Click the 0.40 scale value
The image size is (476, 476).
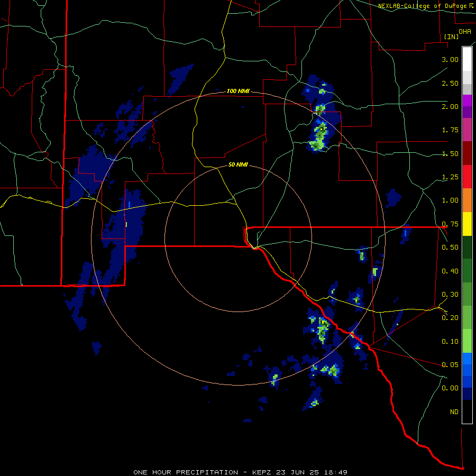pyautogui.click(x=450, y=271)
